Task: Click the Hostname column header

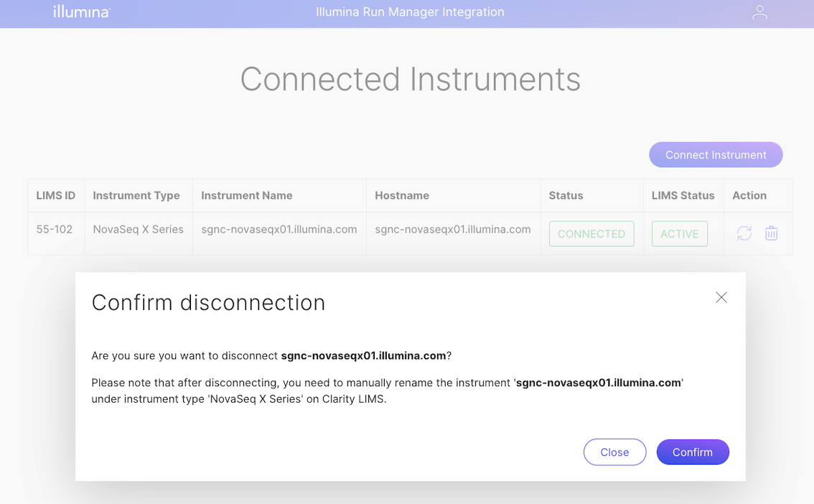Action: (402, 195)
